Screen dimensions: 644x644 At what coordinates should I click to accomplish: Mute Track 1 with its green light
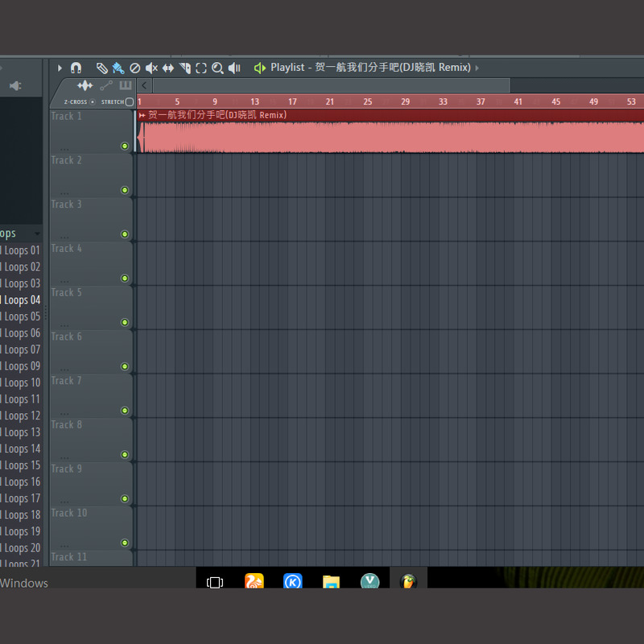pyautogui.click(x=125, y=147)
